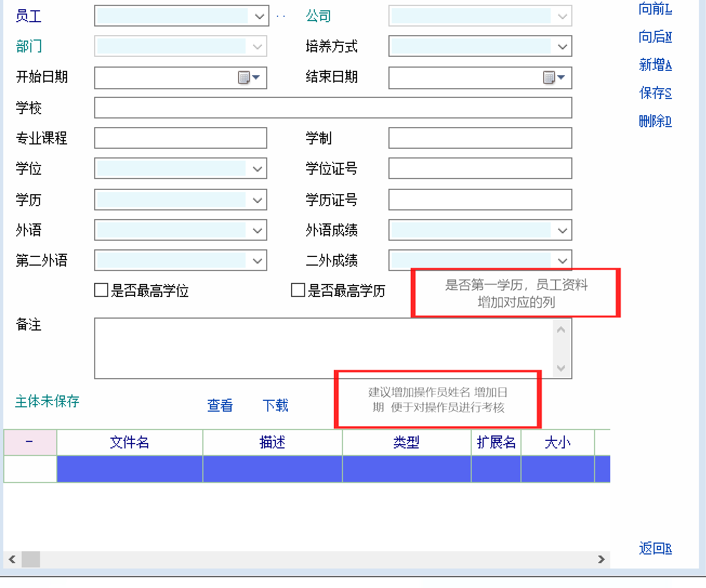This screenshot has width=706, height=588.
Task: Click the 保存S link
Action: coord(655,93)
